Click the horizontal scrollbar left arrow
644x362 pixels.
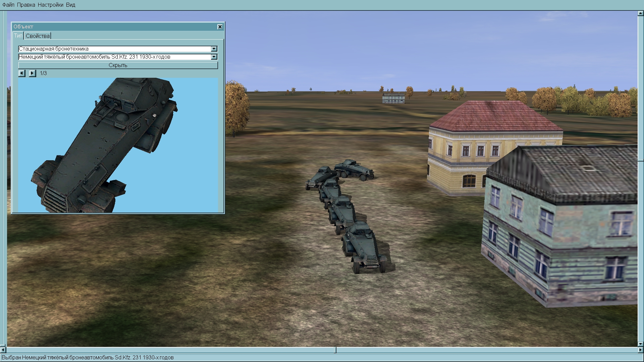coord(3,350)
